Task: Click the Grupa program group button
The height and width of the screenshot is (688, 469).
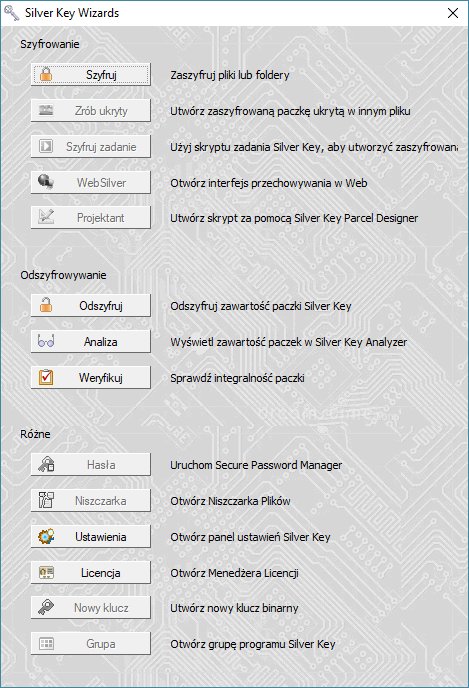Action: (91, 643)
